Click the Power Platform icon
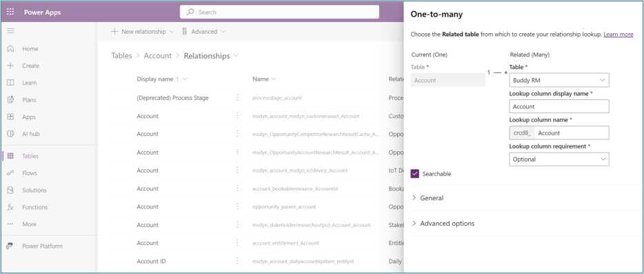This screenshot has height=274, width=644. tap(10, 246)
